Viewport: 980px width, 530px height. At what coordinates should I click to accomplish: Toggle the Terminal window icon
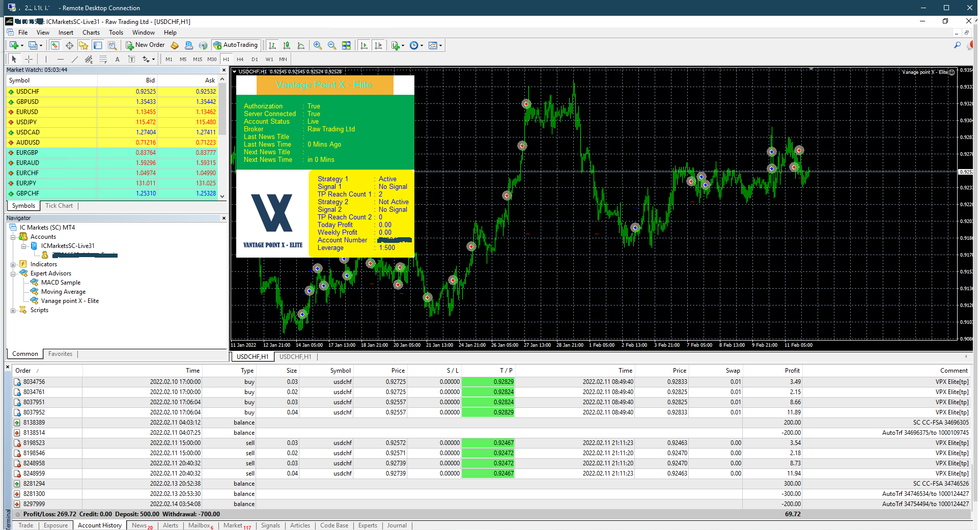[98, 45]
